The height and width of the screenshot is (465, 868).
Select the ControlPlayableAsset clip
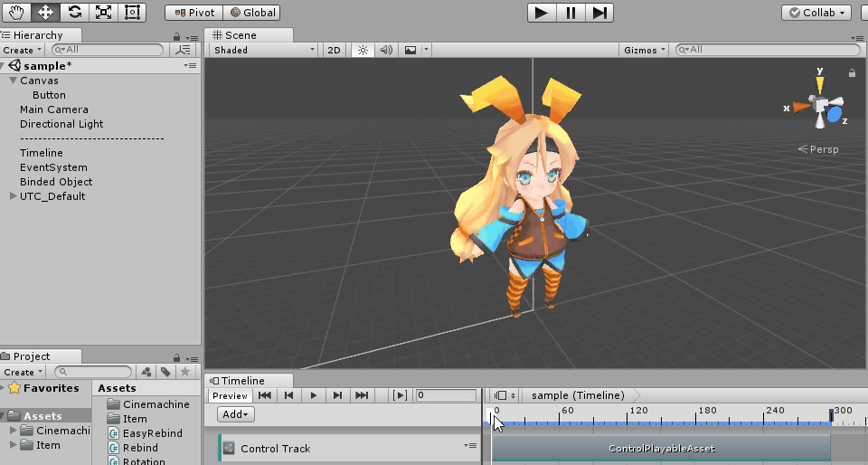(x=661, y=449)
